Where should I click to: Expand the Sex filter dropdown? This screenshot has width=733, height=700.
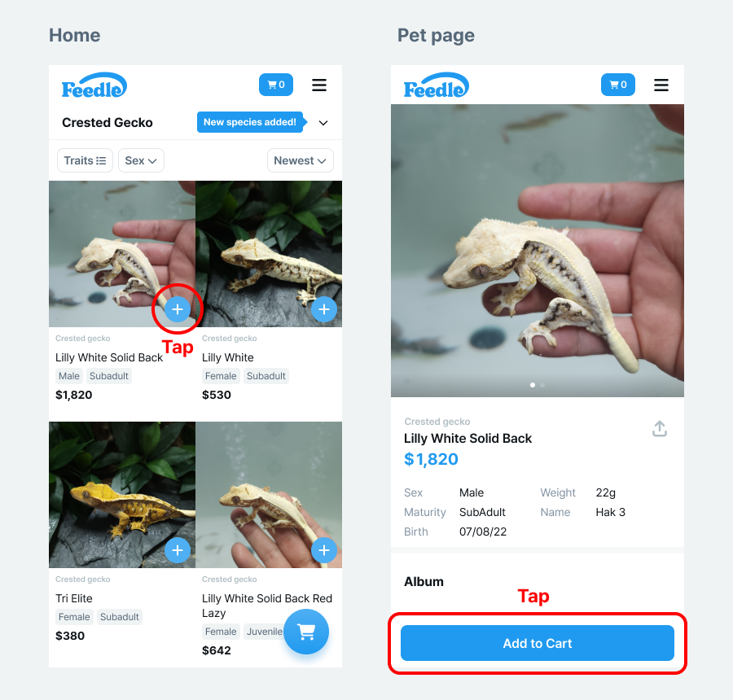tap(141, 160)
